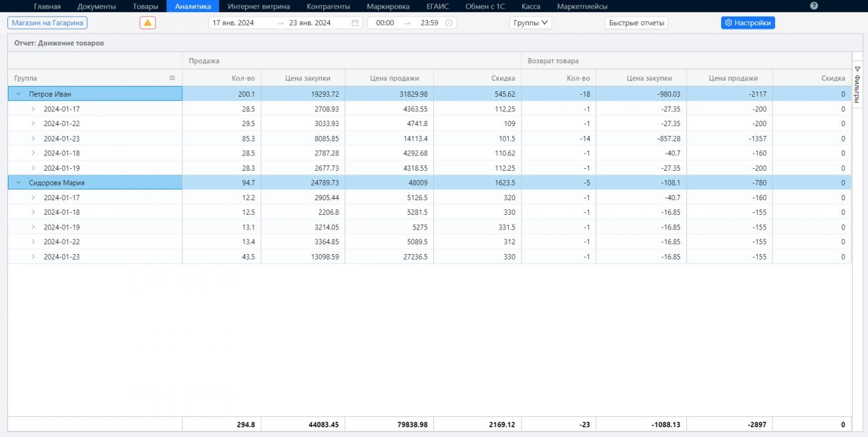Click the orange warning triangle icon
The image size is (868, 437).
148,23
